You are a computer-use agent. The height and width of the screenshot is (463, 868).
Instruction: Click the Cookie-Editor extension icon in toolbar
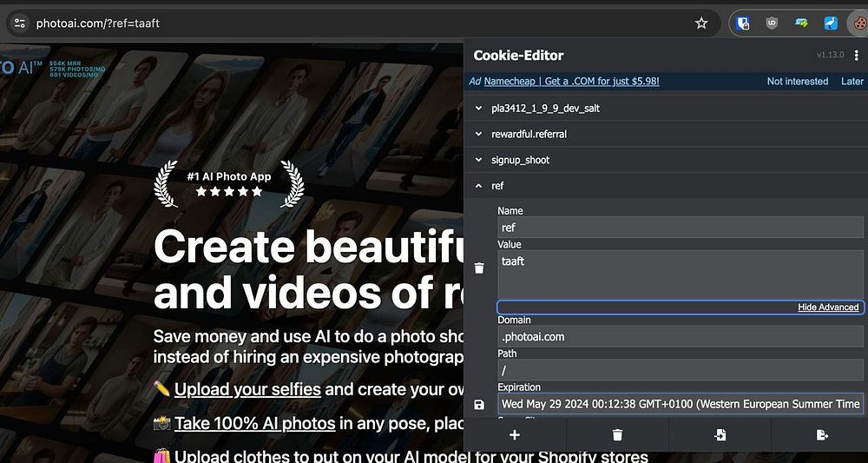[858, 23]
